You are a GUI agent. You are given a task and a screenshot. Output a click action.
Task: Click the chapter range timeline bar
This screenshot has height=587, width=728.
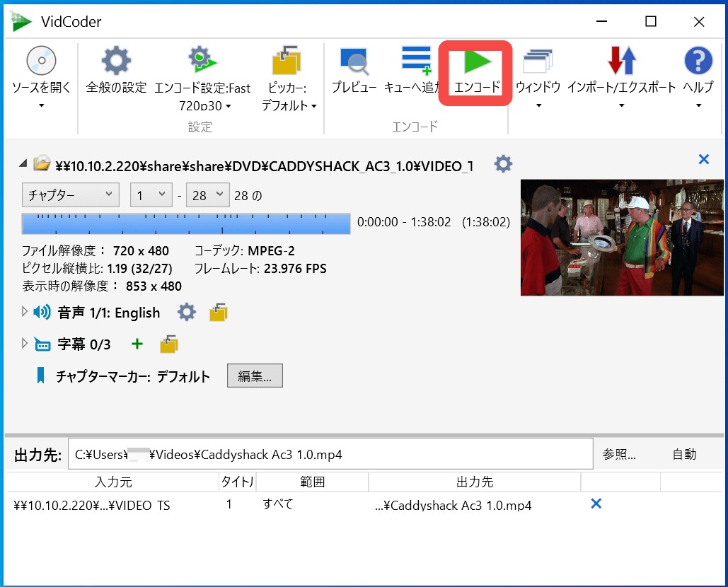tap(186, 223)
